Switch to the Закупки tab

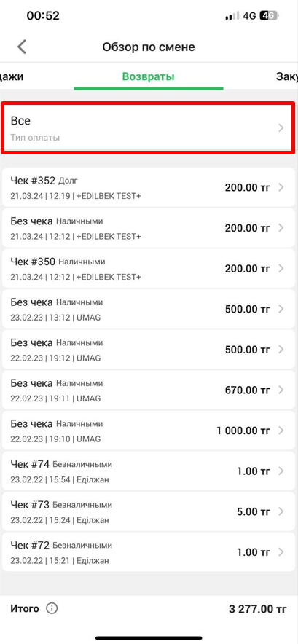pos(287,76)
